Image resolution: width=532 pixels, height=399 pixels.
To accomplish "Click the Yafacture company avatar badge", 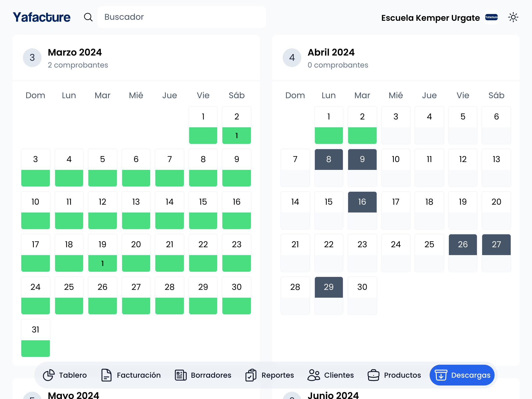I will tap(491, 17).
